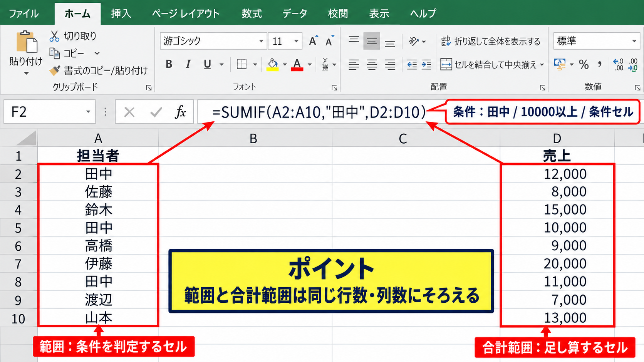644x362 pixels.
Task: Click formula bar with SUMIF formula
Action: click(x=320, y=112)
